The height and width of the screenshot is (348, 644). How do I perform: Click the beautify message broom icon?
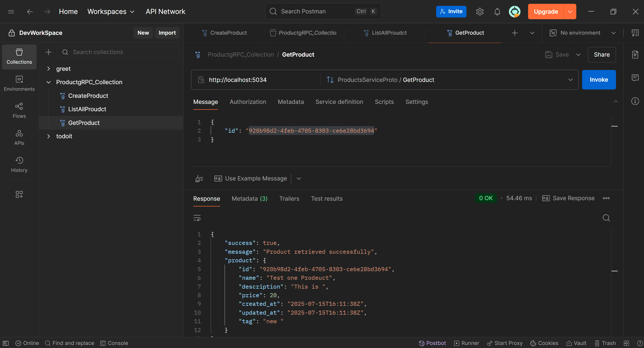199,179
